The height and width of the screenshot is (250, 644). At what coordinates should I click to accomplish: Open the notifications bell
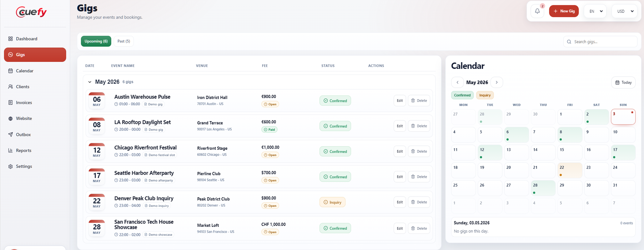[x=537, y=11]
